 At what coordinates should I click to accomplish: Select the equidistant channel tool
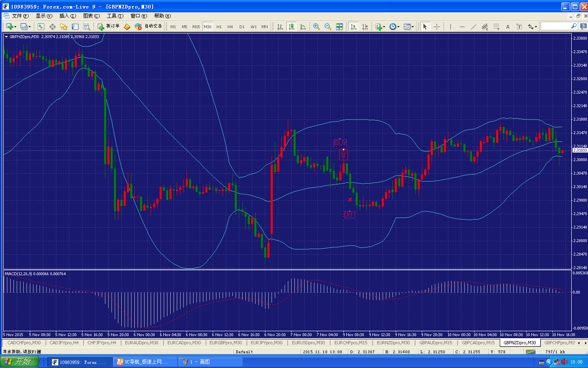[485, 27]
